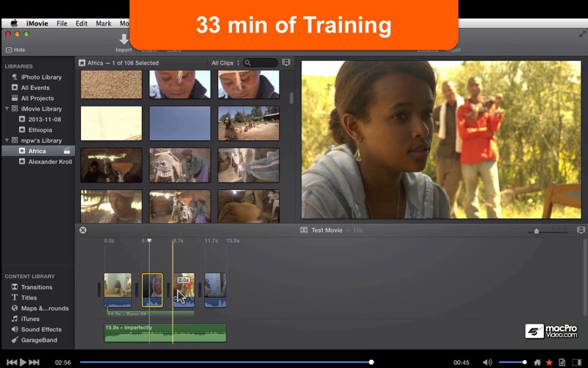Image resolution: width=588 pixels, height=368 pixels.
Task: Select the first clip in the timeline
Action: coord(118,290)
